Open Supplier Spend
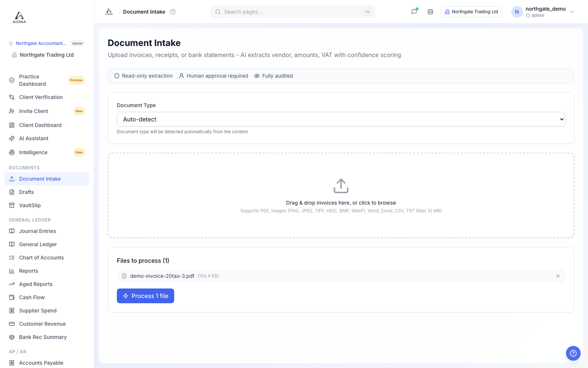Viewport: 588px width, 368px height. click(x=47, y=311)
